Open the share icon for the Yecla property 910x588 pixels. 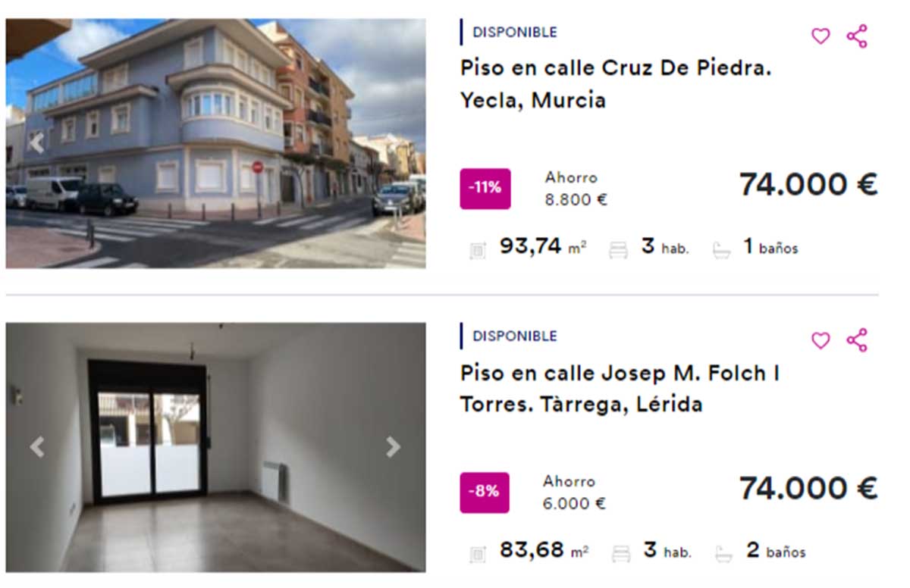(x=856, y=34)
